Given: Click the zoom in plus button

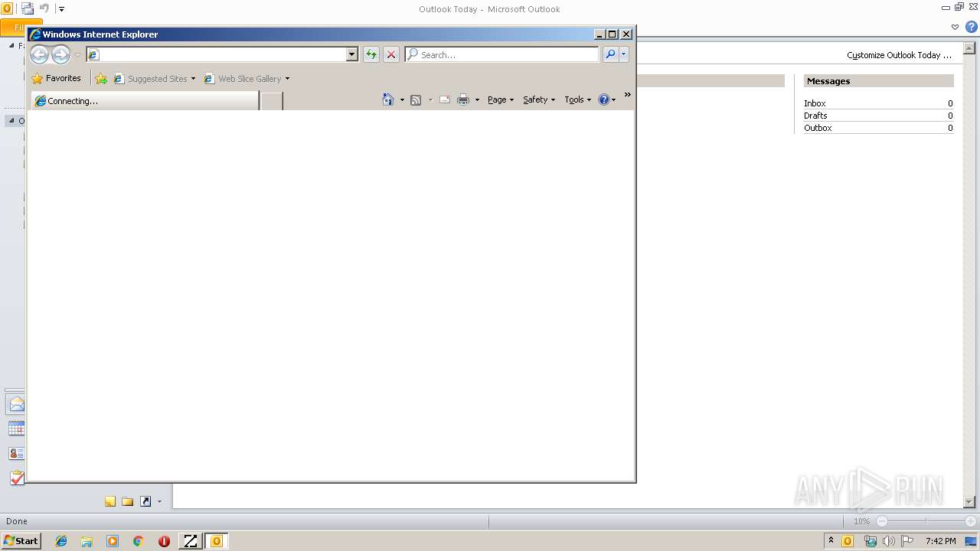Looking at the screenshot, I should [970, 521].
